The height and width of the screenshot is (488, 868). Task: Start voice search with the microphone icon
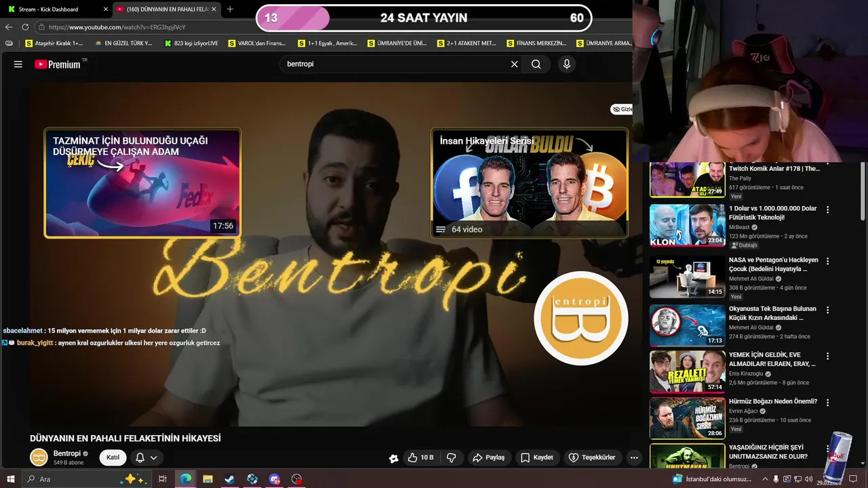tap(567, 64)
